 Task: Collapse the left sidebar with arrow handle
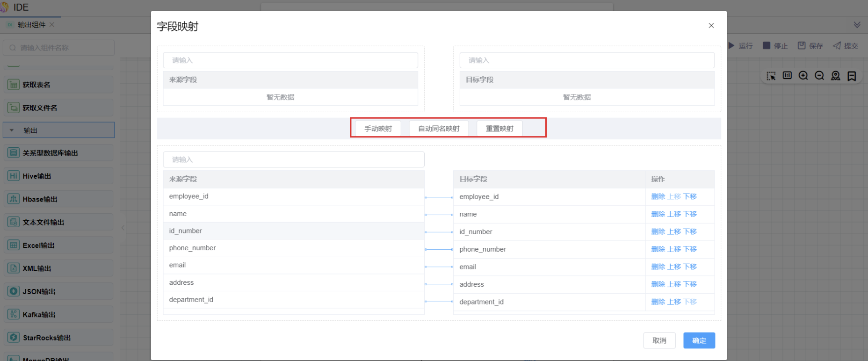(123, 228)
